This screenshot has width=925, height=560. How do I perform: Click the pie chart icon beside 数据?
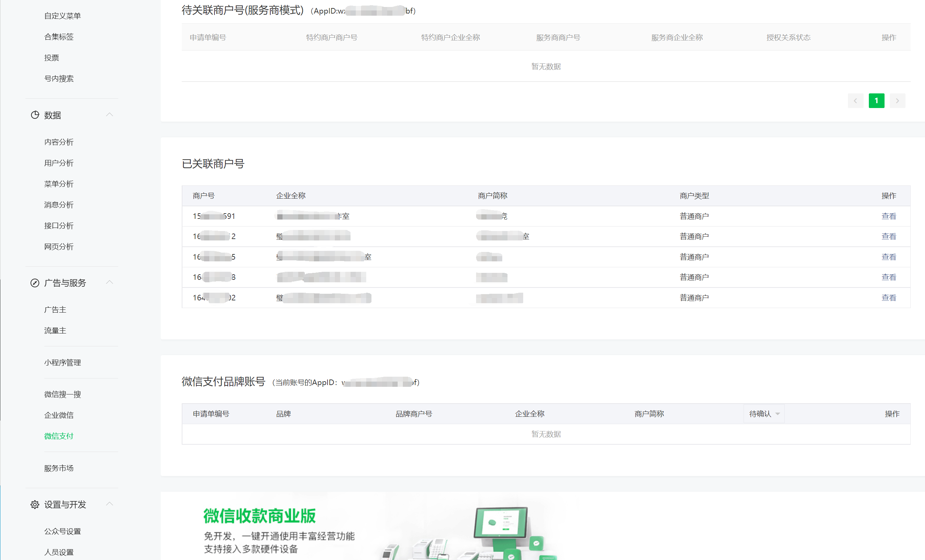pos(35,115)
